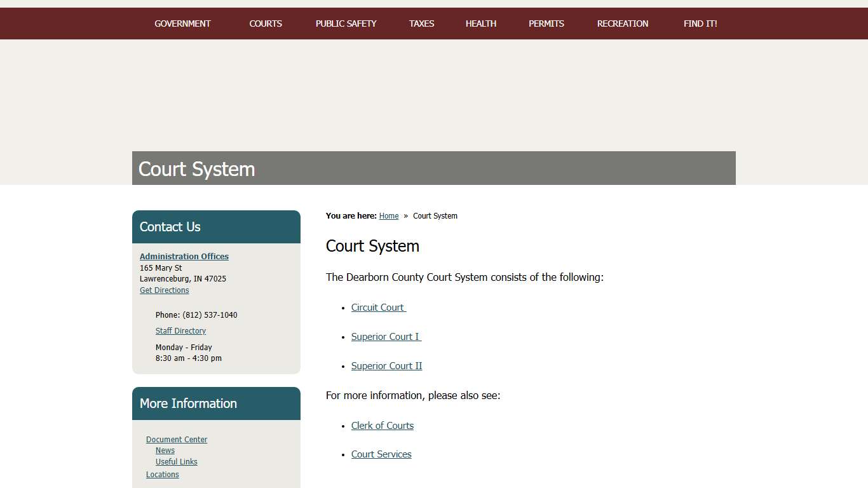Open the PERMITS menu
868x488 pixels.
(x=546, y=24)
